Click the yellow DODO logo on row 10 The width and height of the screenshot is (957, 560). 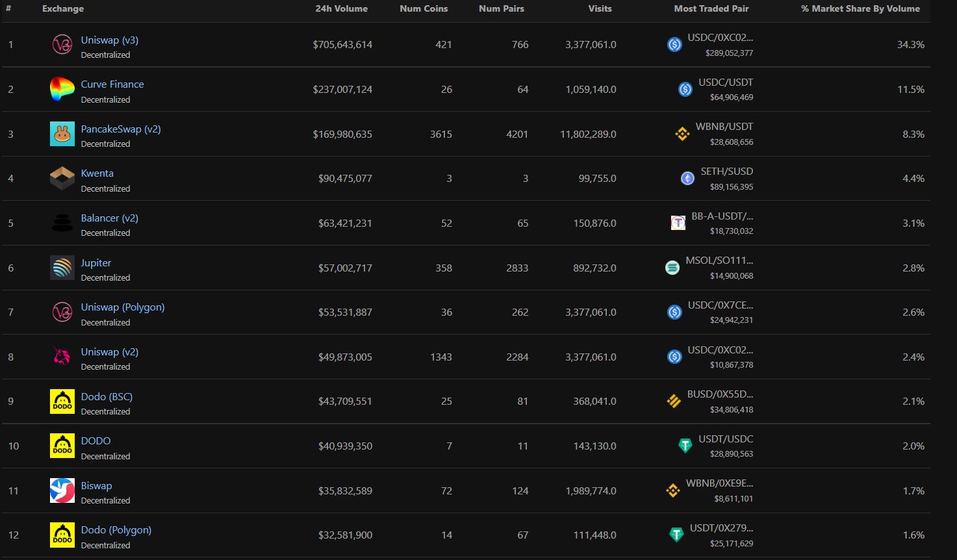tap(62, 446)
